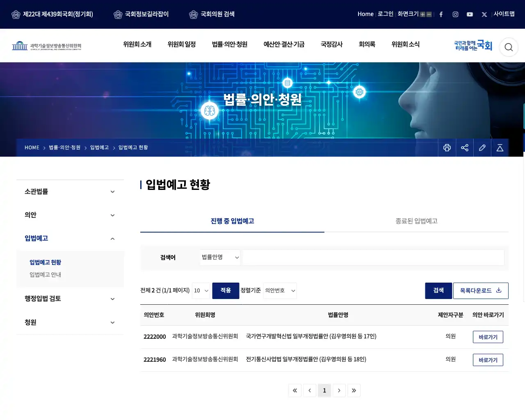Image resolution: width=525 pixels, height=420 pixels.
Task: Click the committee logo at top left
Action: click(46, 46)
